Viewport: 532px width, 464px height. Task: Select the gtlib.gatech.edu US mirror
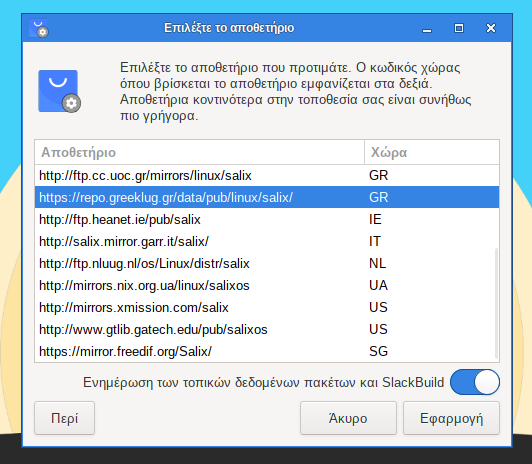tap(267, 329)
